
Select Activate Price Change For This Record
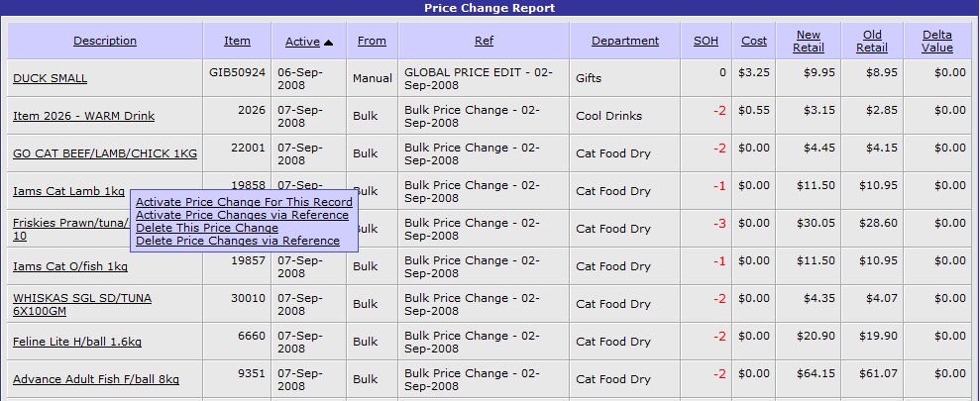point(244,202)
